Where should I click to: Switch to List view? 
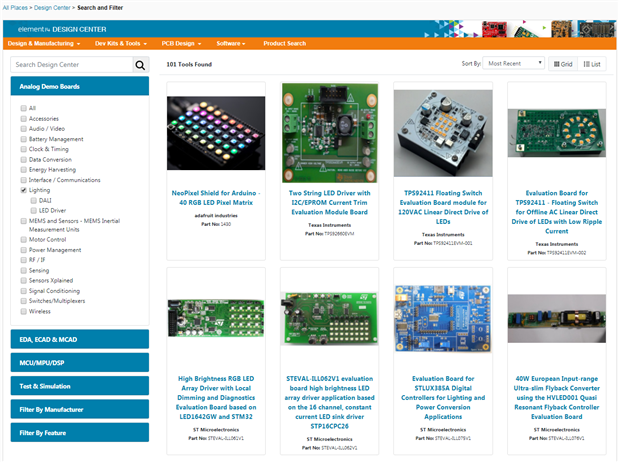(592, 64)
